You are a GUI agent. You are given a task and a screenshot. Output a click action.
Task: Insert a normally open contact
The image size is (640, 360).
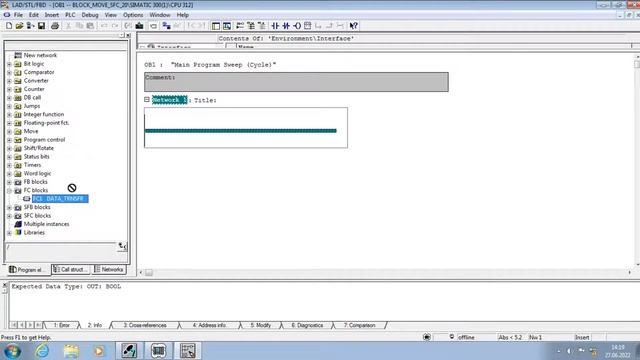pyautogui.click(x=275, y=26)
